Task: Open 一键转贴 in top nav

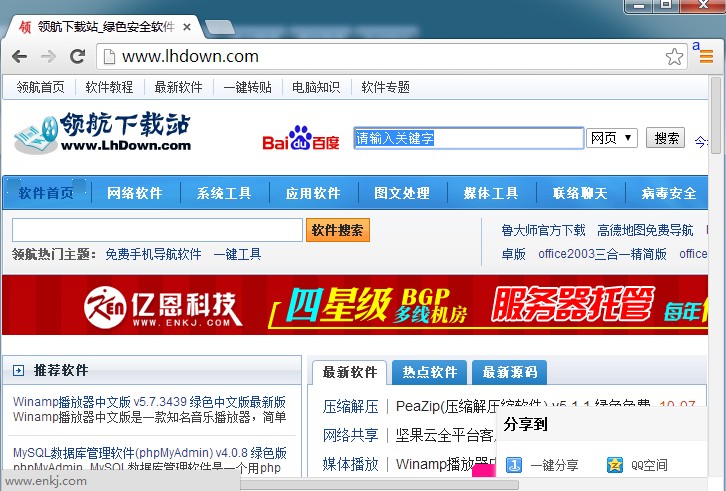Action: coord(247,87)
